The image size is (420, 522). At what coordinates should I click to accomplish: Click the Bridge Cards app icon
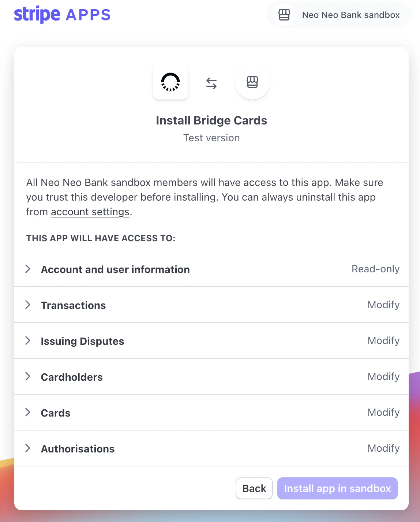coord(170,82)
